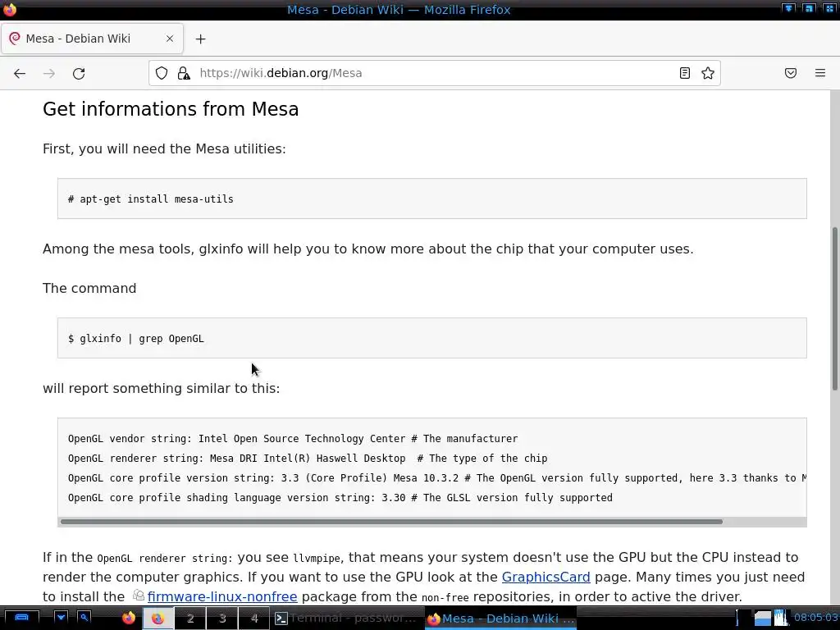This screenshot has height=630, width=840.
Task: Open the firmware-linux-nonfree package link
Action: (x=221, y=597)
